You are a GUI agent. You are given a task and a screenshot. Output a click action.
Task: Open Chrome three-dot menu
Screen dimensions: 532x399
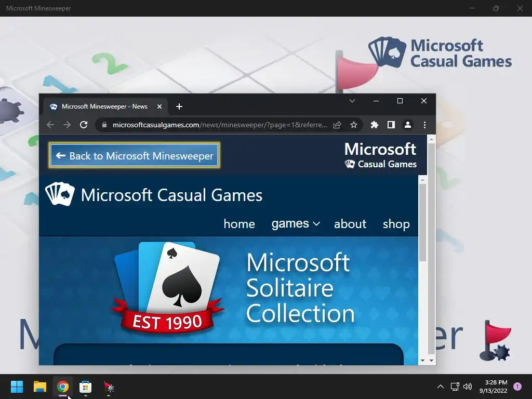tap(424, 125)
